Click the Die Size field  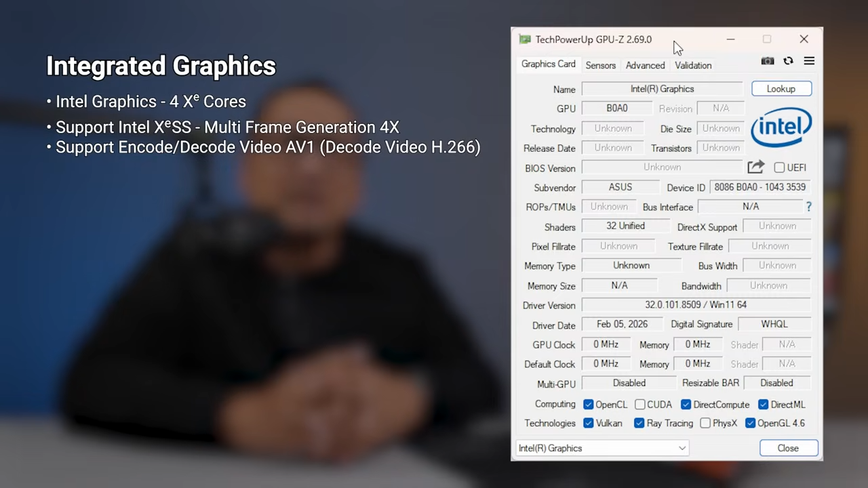click(x=721, y=128)
